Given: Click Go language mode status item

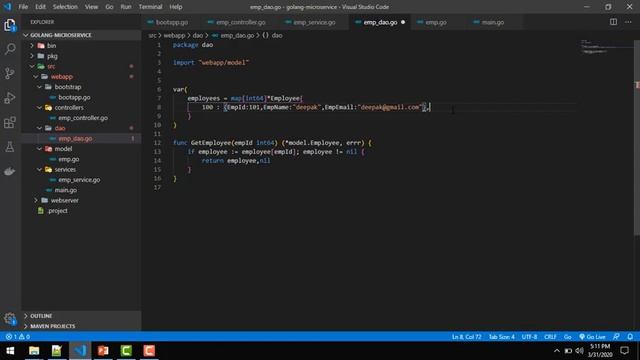Looking at the screenshot, I should [567, 337].
